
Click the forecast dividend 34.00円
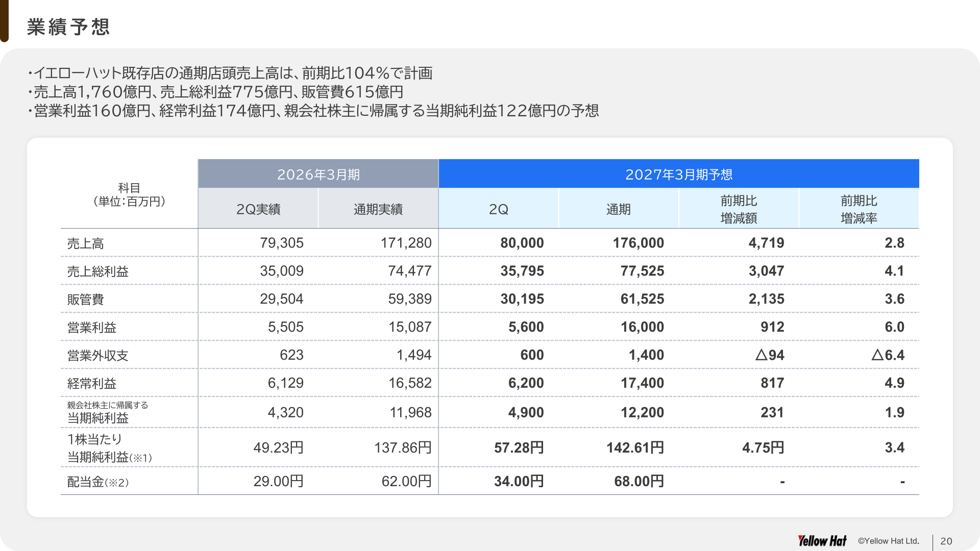click(519, 481)
